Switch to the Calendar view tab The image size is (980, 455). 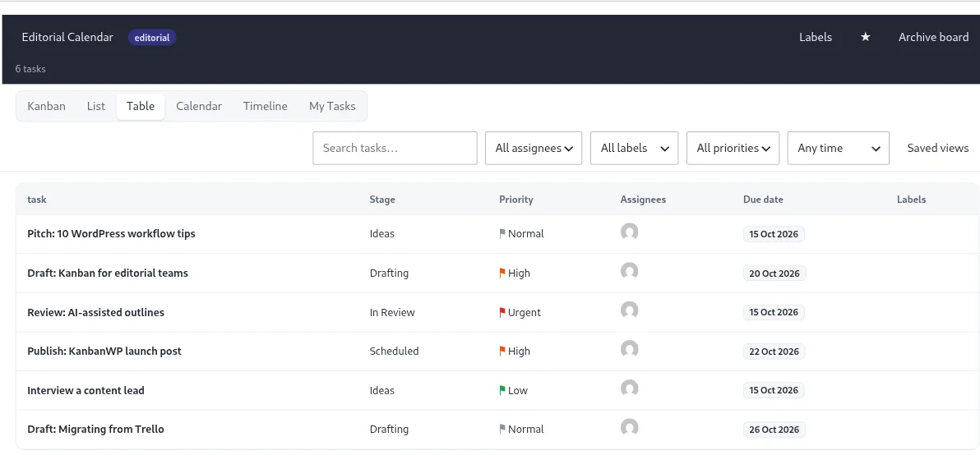[199, 106]
